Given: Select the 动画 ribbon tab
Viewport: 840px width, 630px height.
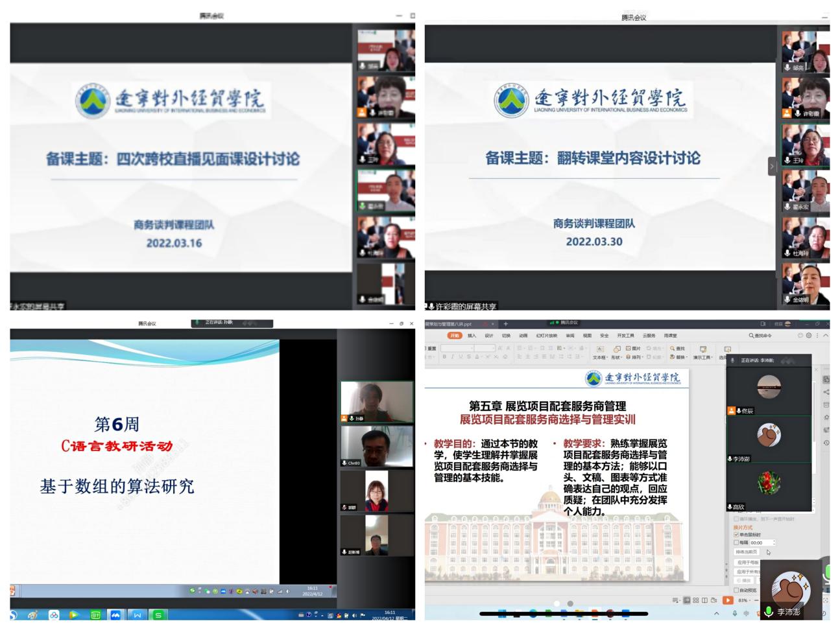Looking at the screenshot, I should (523, 336).
